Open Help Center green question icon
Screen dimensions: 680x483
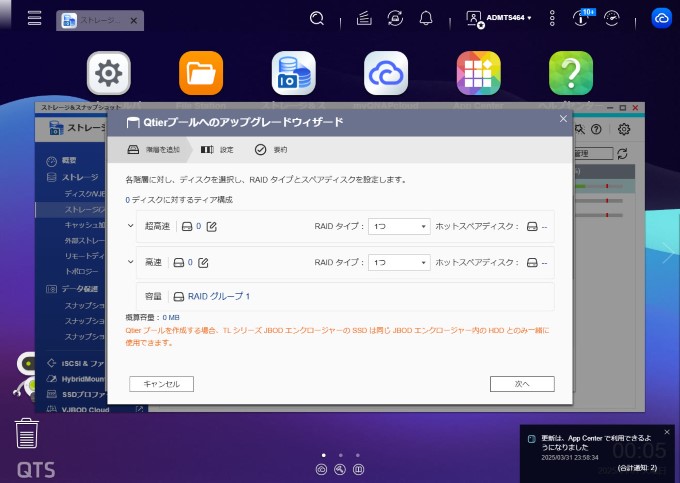[571, 73]
